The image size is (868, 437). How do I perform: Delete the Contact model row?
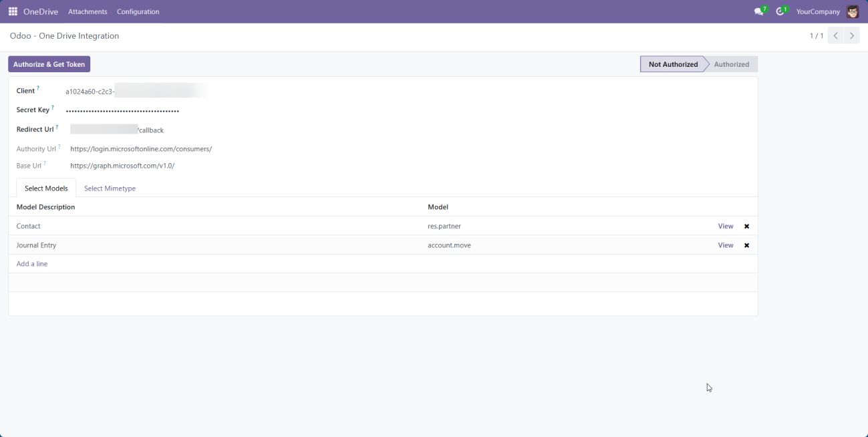[746, 227]
